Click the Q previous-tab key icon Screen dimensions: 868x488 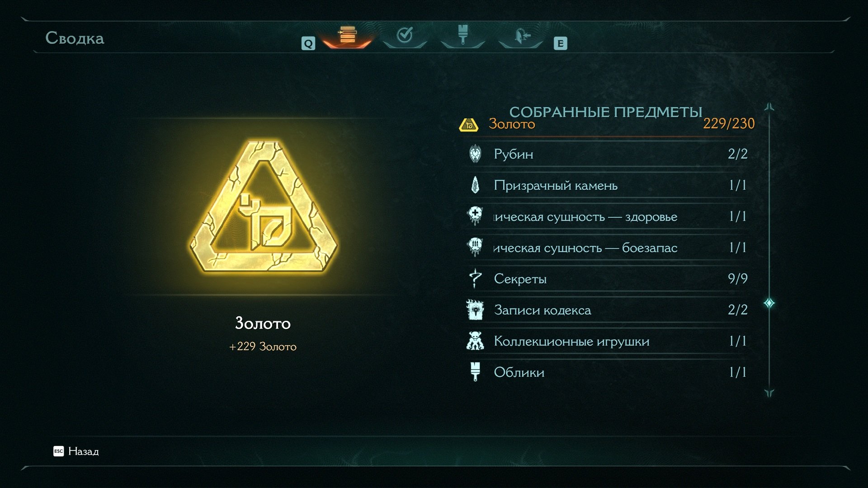pyautogui.click(x=308, y=43)
